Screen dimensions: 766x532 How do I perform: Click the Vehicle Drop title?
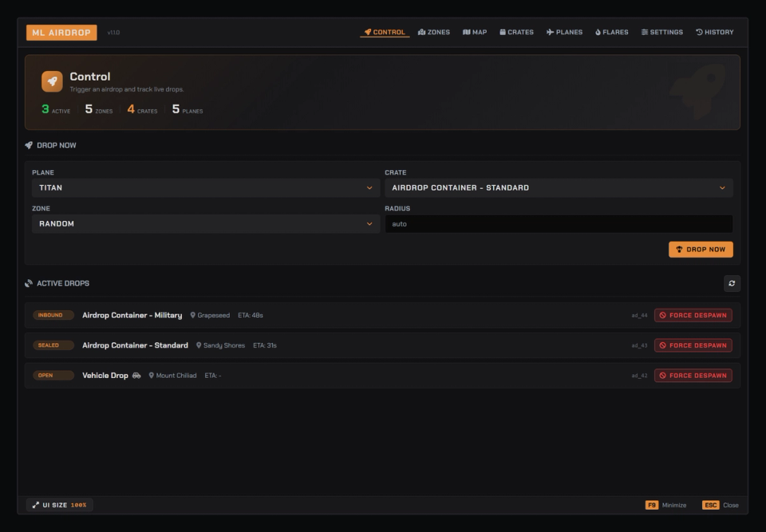(x=105, y=376)
